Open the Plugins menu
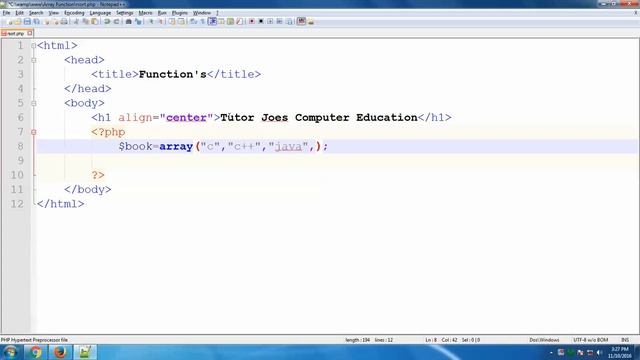Viewport: 640px width, 360px height. click(x=180, y=13)
